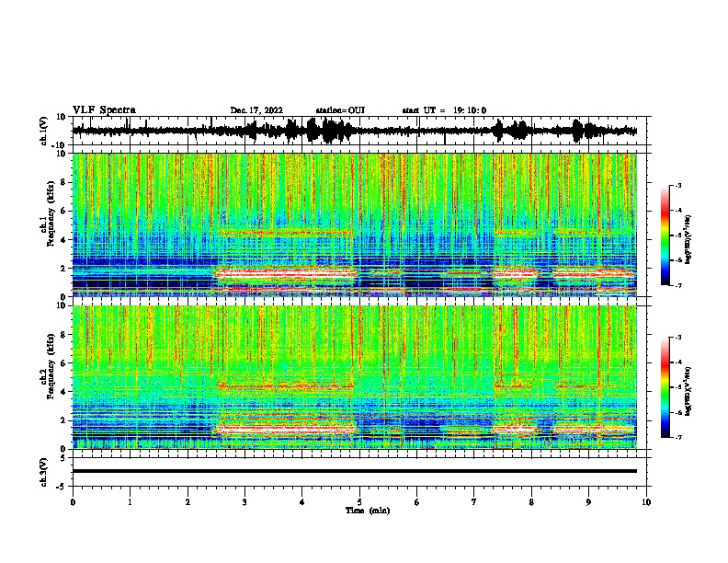
Task: Click the "-3" label on ch.1 colorbar
Action: (x=678, y=185)
